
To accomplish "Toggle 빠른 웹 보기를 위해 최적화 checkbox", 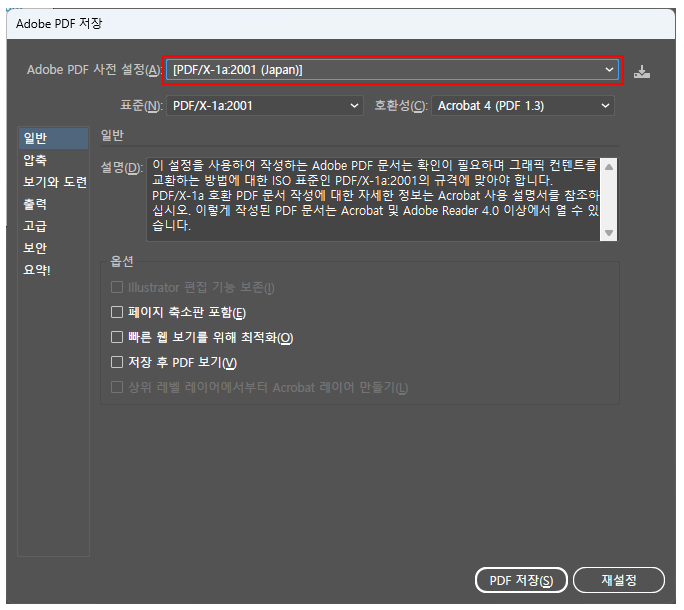I will pyautogui.click(x=117, y=338).
